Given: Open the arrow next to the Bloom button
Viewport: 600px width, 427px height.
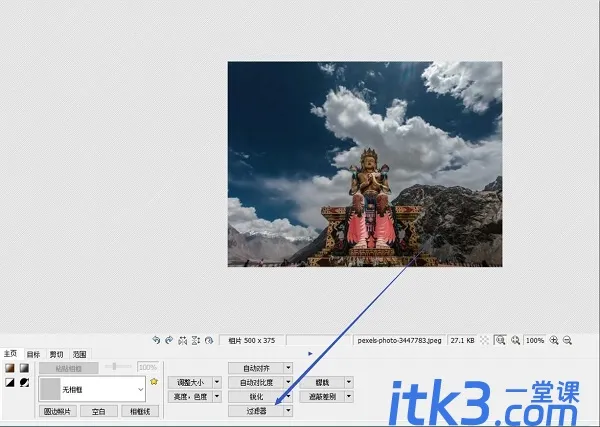Looking at the screenshot, I should pyautogui.click(x=349, y=382).
